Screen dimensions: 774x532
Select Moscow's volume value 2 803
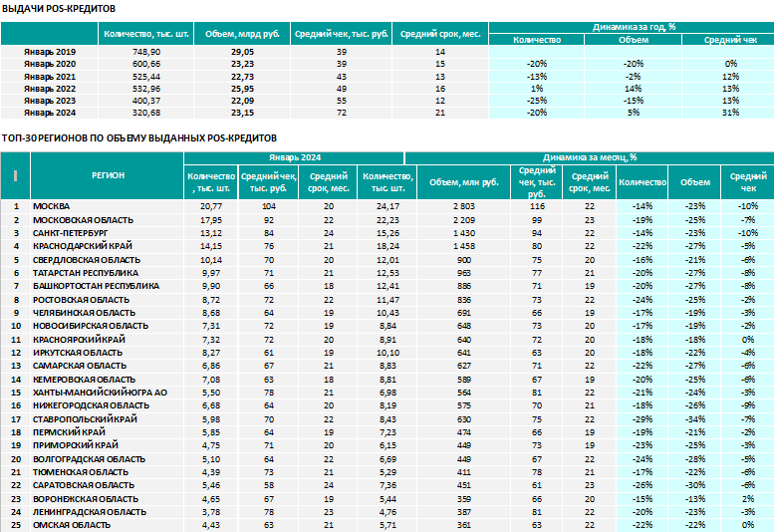pyautogui.click(x=464, y=206)
